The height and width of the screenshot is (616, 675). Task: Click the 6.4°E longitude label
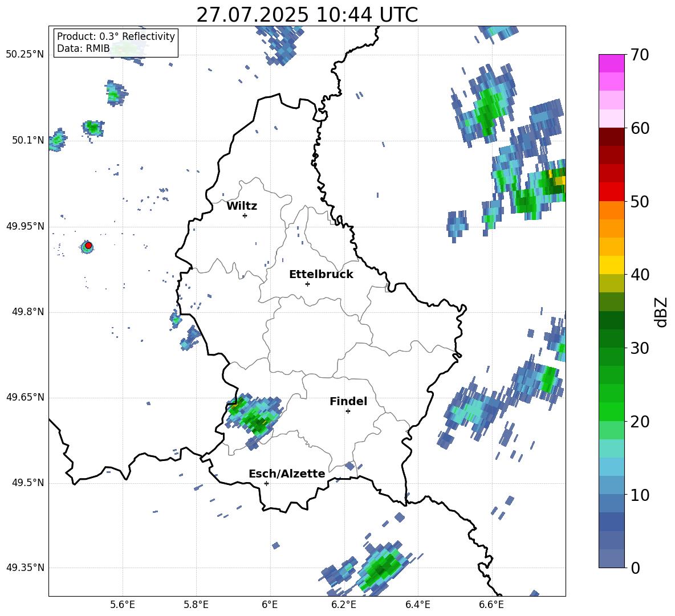[417, 605]
